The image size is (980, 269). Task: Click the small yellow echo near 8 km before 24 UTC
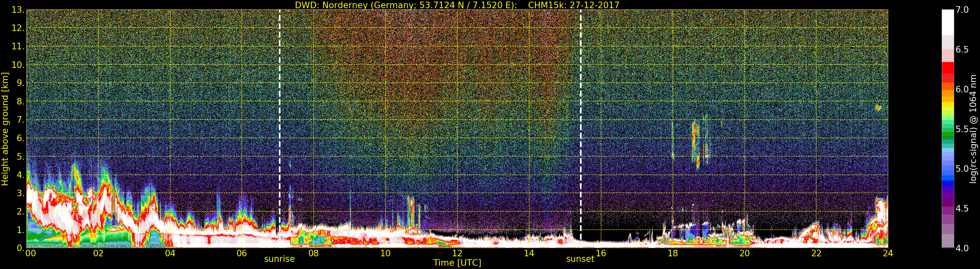pyautogui.click(x=878, y=108)
